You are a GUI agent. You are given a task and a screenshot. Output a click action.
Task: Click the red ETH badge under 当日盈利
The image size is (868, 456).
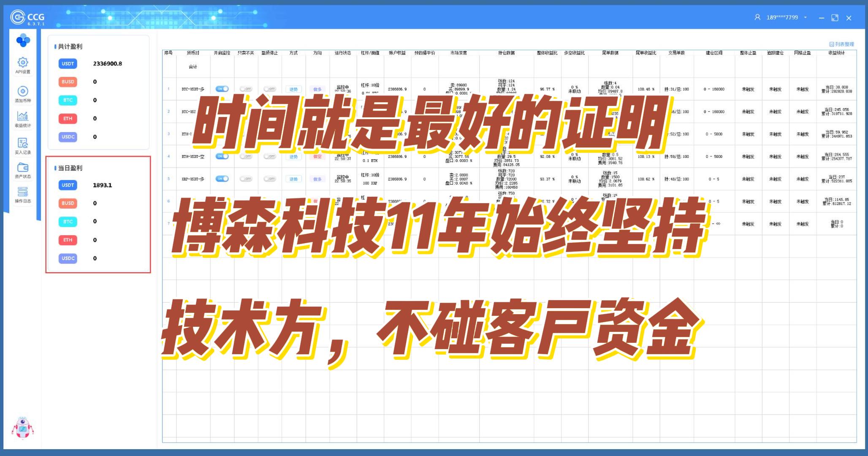point(68,240)
